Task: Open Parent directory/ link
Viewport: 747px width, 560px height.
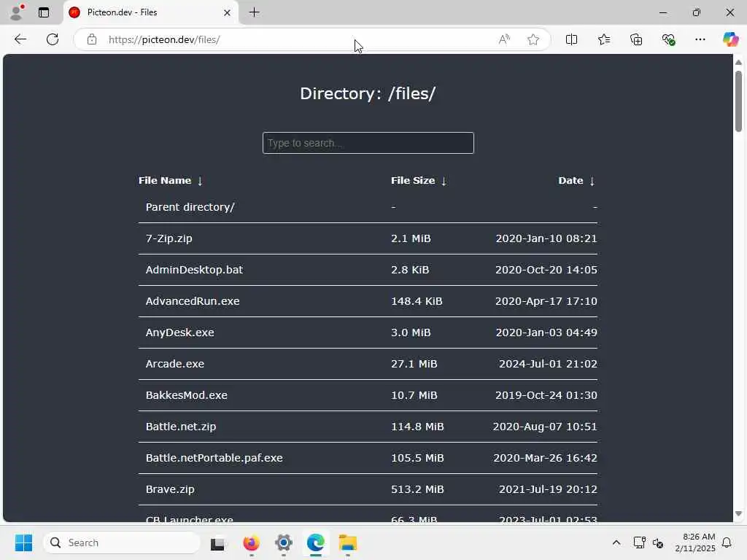Action: (190, 207)
